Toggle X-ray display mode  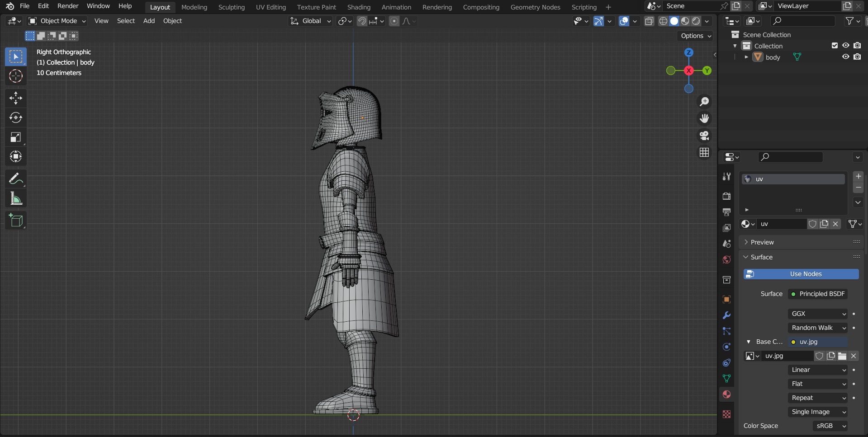(649, 21)
